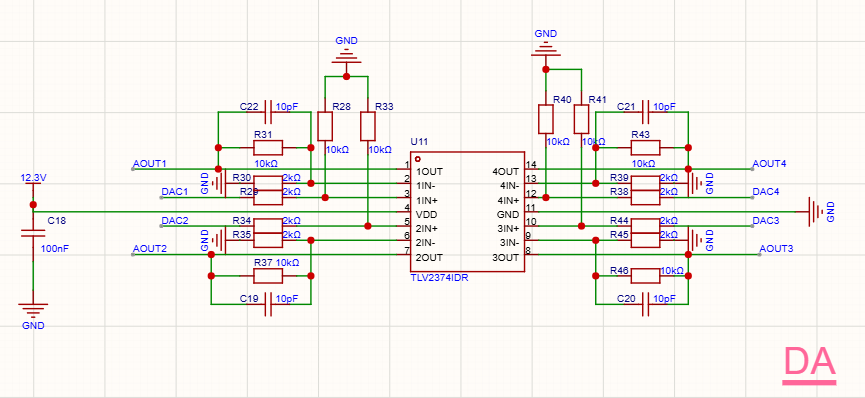
Task: Click the AOUT2 net label
Action: click(150, 249)
